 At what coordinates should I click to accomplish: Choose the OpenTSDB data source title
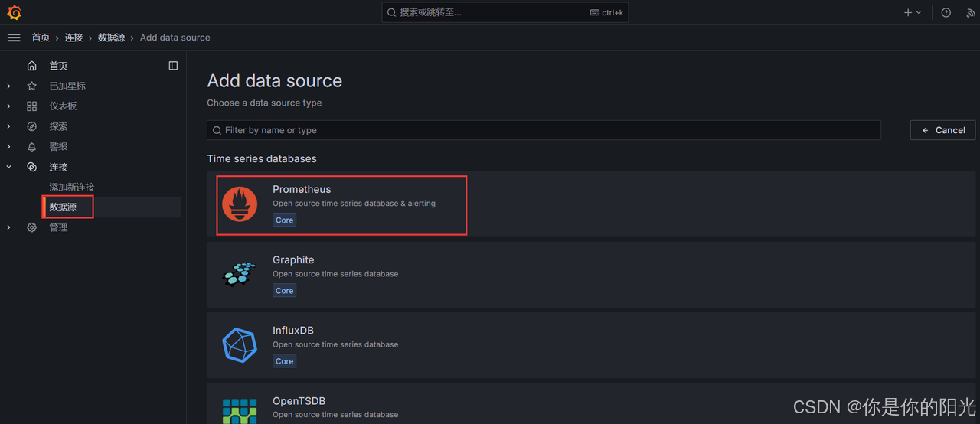[299, 401]
